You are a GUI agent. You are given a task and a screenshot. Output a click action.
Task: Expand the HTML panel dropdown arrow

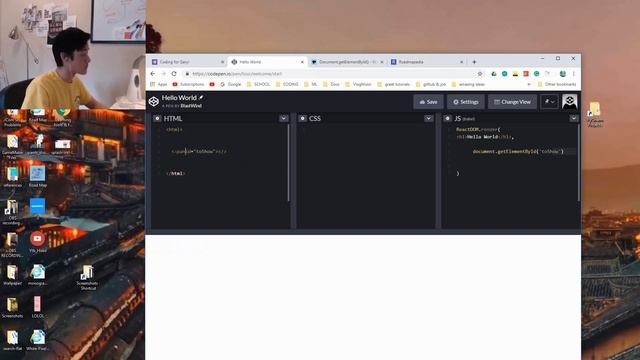[284, 118]
